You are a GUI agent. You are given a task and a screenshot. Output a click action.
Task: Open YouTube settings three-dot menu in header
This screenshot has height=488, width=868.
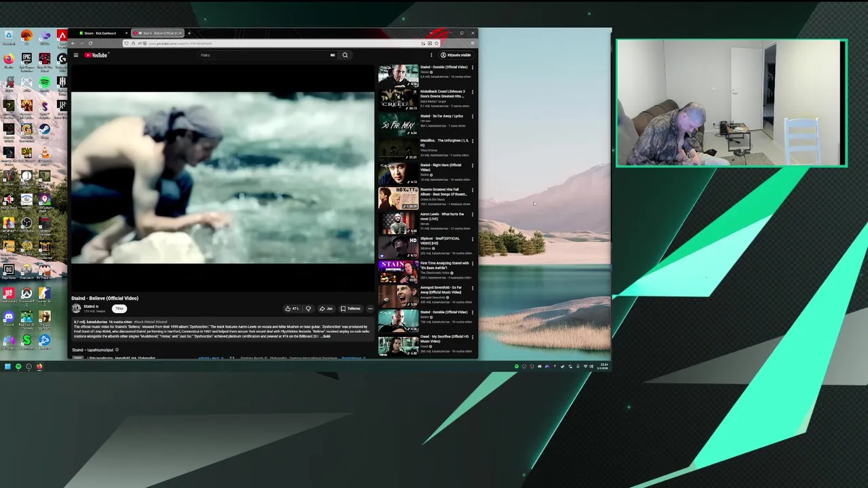(431, 55)
